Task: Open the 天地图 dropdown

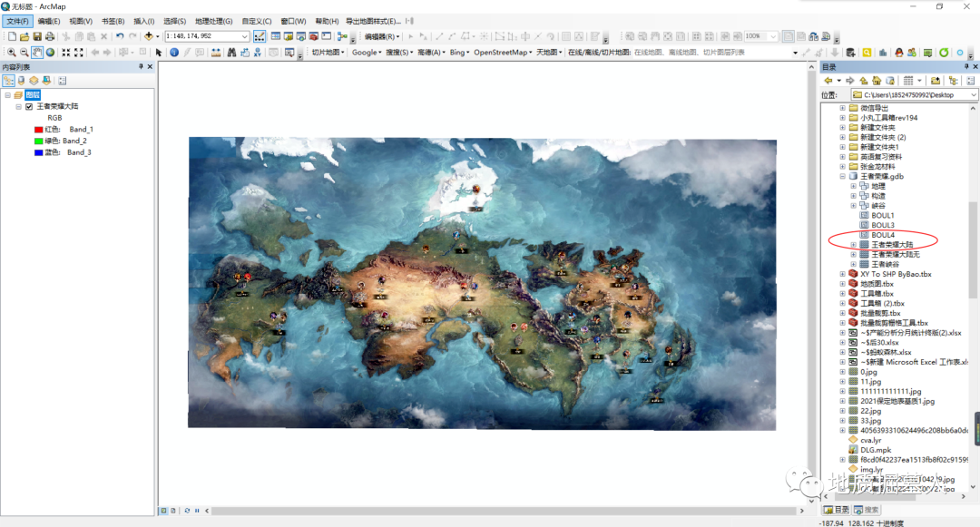Action: click(549, 53)
